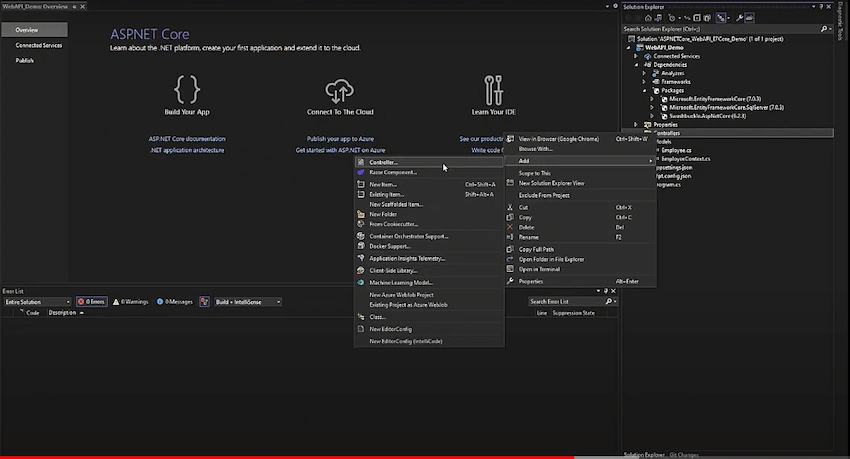Click Switch Views icon beside Home

coord(658,18)
